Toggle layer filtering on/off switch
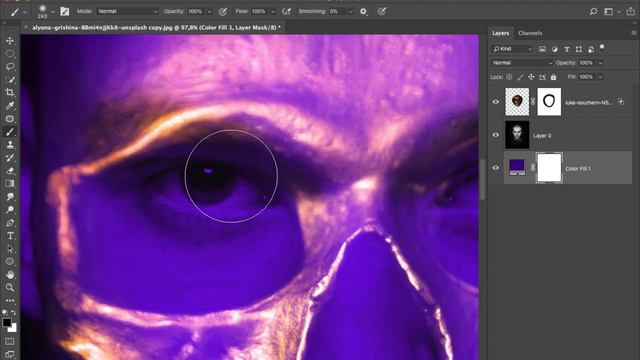The height and width of the screenshot is (360, 640). pyautogui.click(x=602, y=47)
